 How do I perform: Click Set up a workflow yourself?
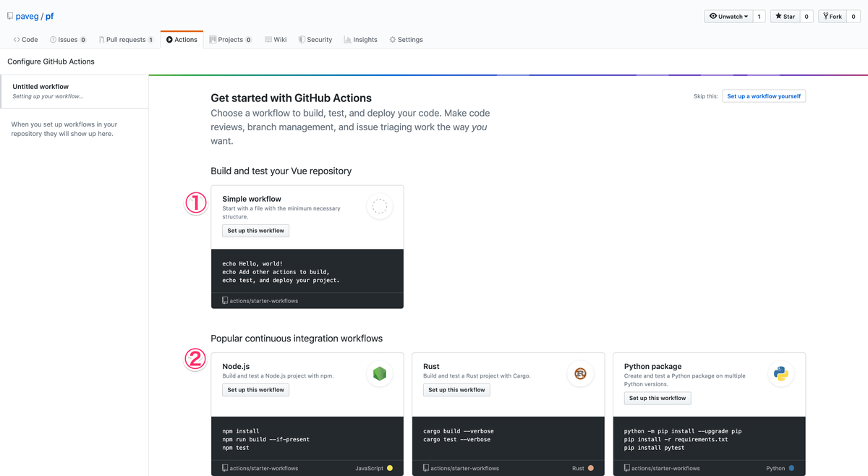[x=764, y=95]
